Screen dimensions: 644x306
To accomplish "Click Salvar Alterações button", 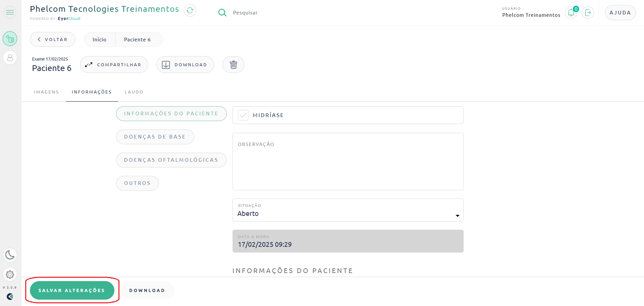I will (x=72, y=291).
